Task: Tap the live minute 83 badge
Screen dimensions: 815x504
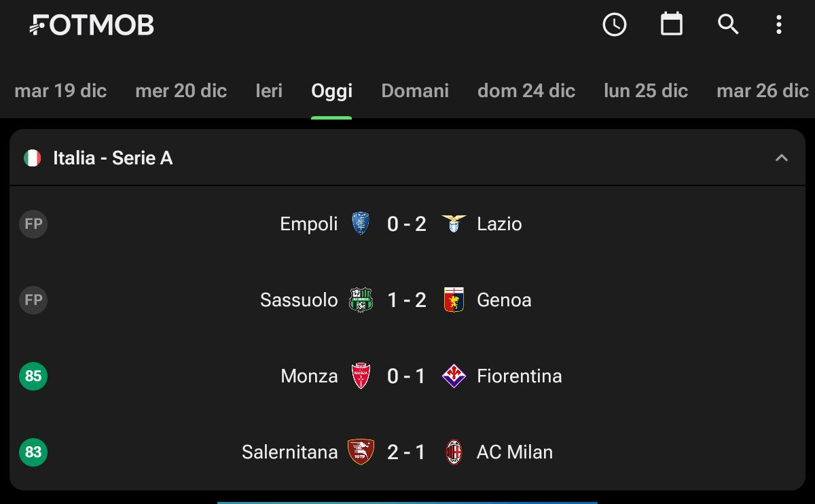Action: click(33, 452)
